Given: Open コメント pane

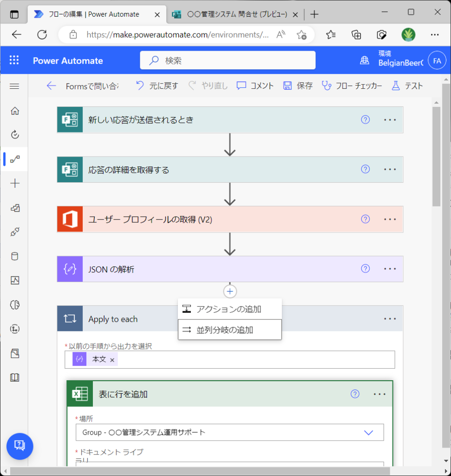Looking at the screenshot, I should pyautogui.click(x=255, y=86).
